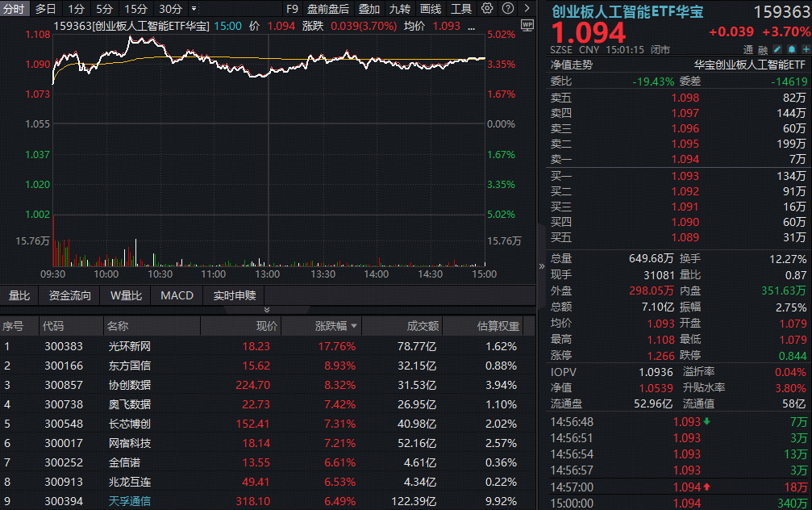This screenshot has width=812, height=510.
Task: Click the 叠加 overlay button
Action: point(367,9)
